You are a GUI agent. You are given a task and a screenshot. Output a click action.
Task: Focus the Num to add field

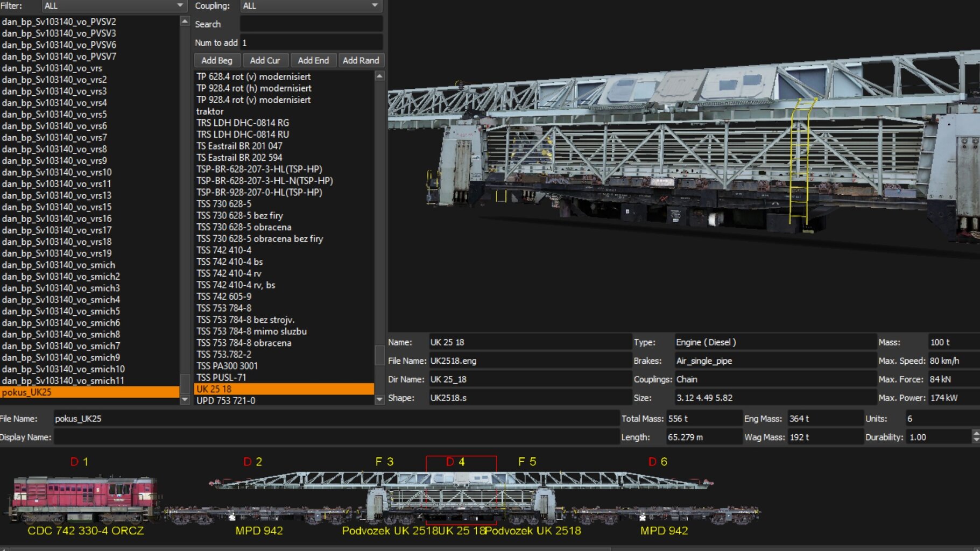coord(311,43)
